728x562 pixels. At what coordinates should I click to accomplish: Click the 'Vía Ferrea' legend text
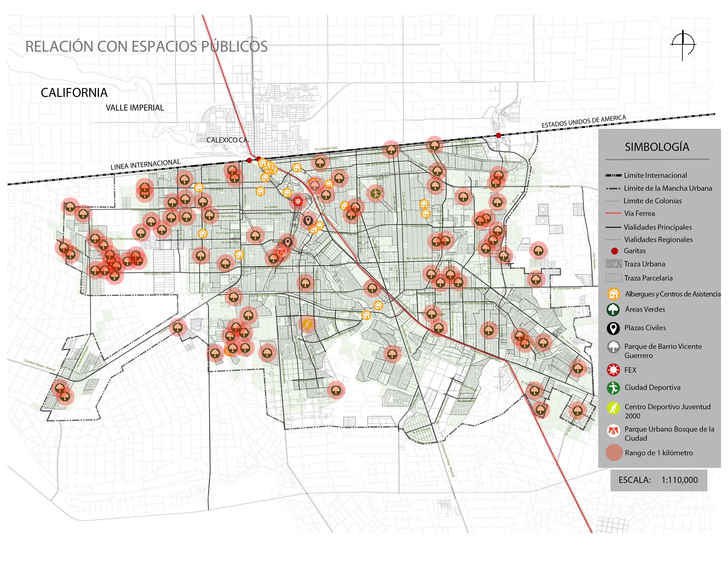click(639, 213)
